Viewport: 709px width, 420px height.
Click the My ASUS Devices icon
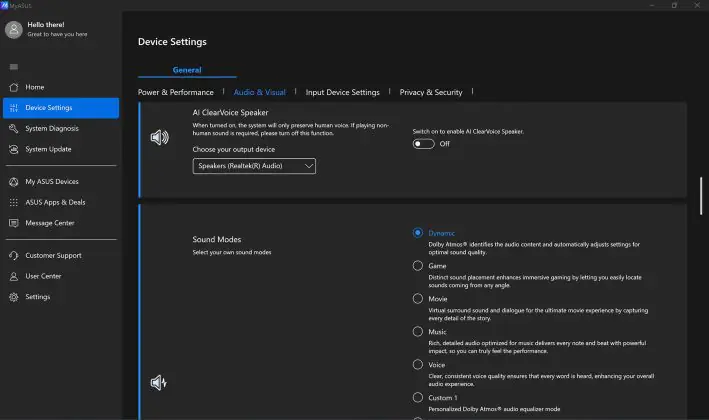point(14,182)
